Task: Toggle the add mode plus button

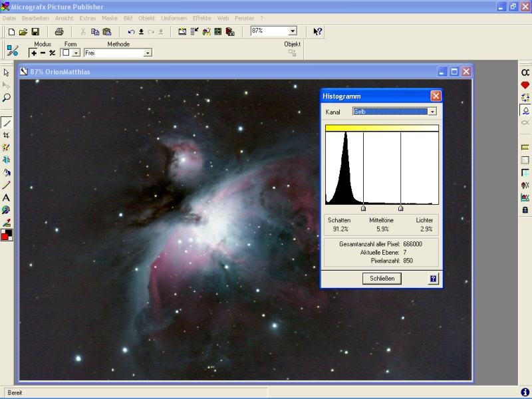Action: tap(34, 53)
